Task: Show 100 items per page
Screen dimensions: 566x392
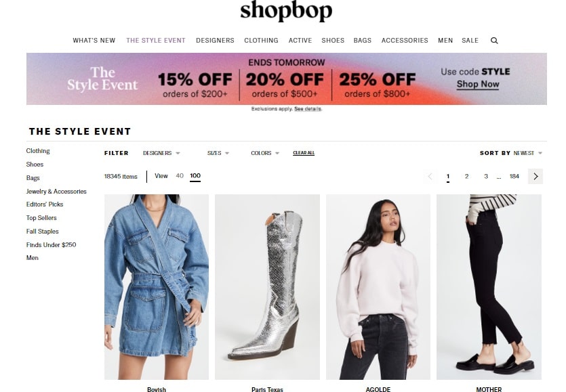Action: click(195, 176)
